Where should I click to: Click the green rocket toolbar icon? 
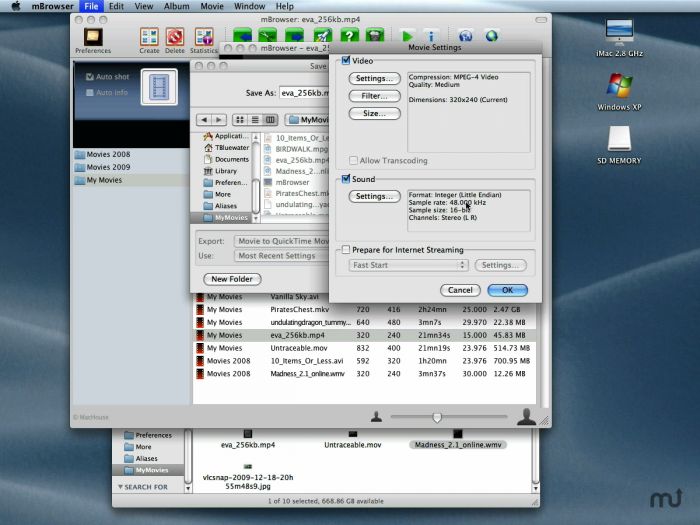323,35
